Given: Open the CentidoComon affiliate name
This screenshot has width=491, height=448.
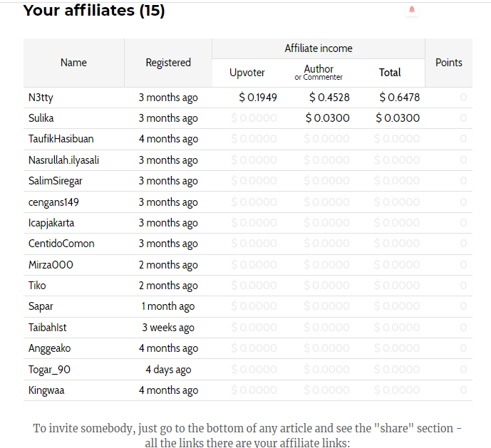Looking at the screenshot, I should pyautogui.click(x=61, y=244).
